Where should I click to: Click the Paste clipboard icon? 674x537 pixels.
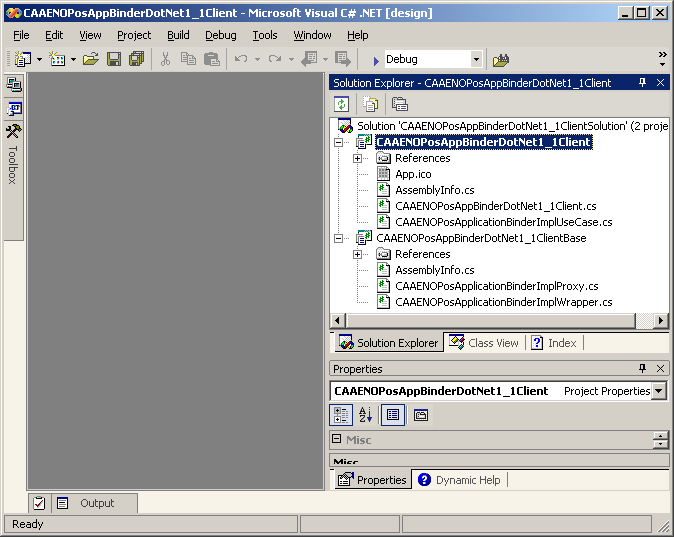[211, 59]
